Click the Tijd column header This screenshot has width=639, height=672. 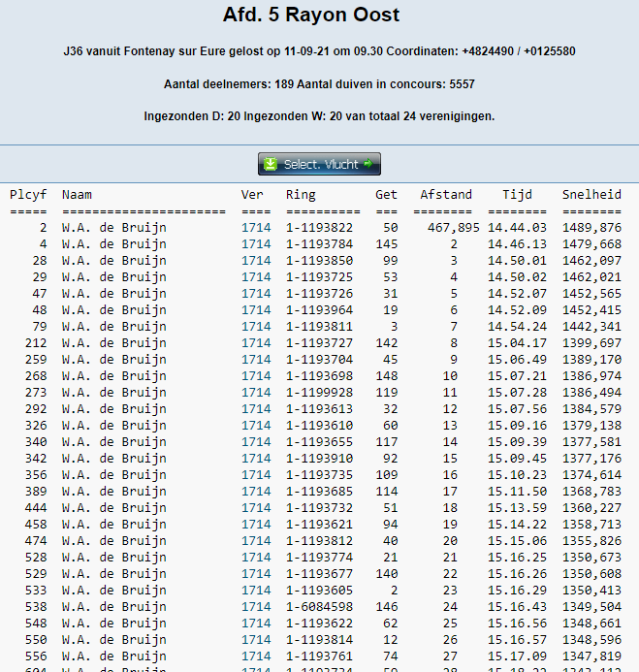coord(517,195)
